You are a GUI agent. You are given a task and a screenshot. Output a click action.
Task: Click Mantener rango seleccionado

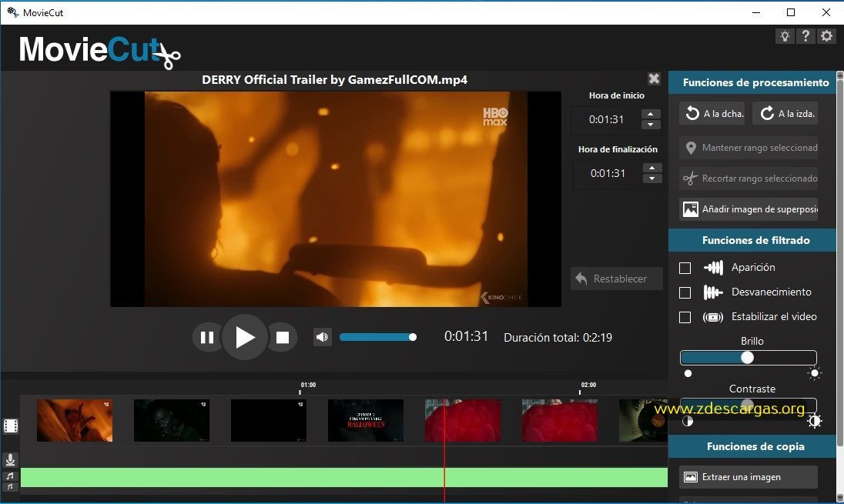coord(749,148)
